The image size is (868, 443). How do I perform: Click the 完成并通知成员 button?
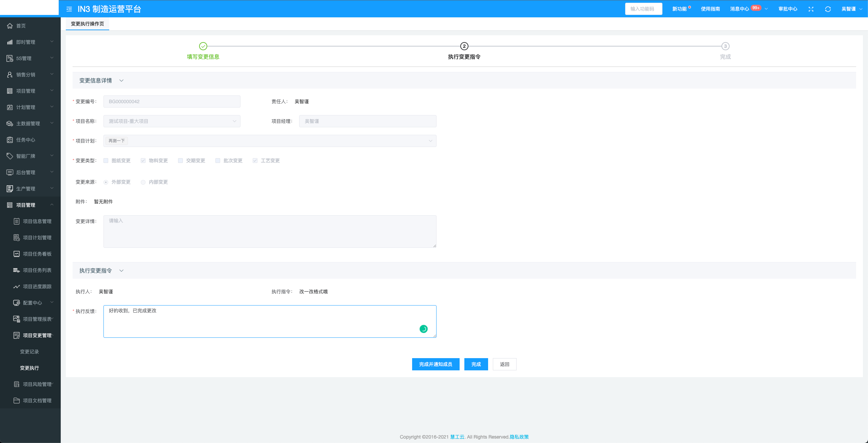(436, 364)
